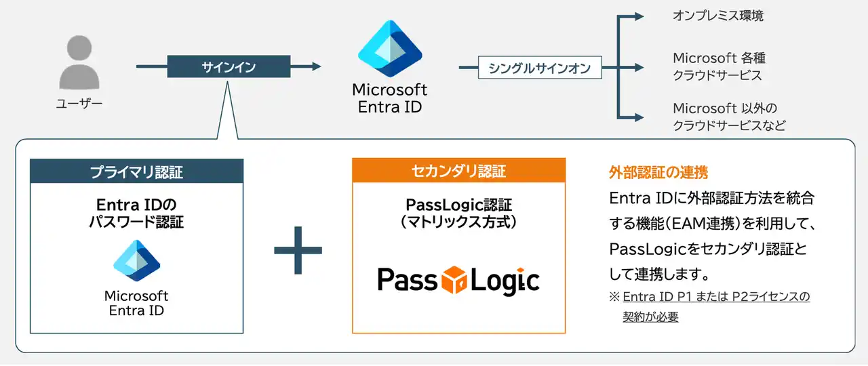Click the Microsoft 以外のクラウドサービスなど text

click(729, 117)
